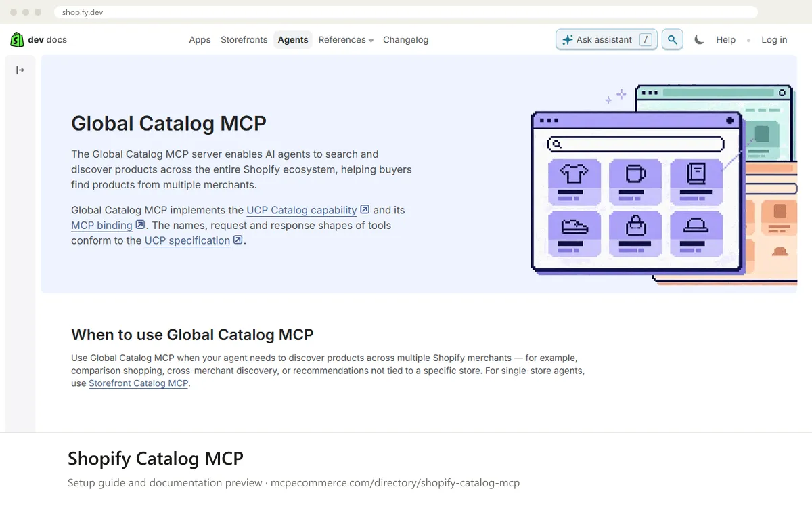
Task: Select the Agents nav tab
Action: 293,40
